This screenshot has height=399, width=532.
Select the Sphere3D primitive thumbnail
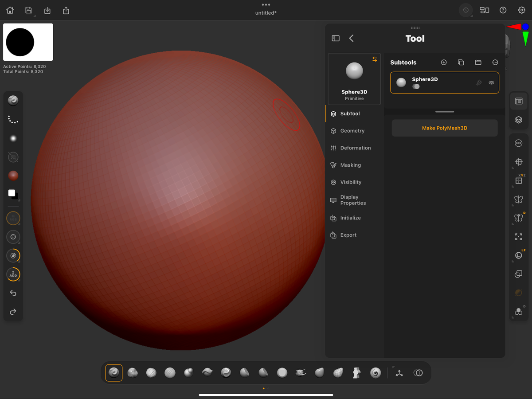pos(354,71)
